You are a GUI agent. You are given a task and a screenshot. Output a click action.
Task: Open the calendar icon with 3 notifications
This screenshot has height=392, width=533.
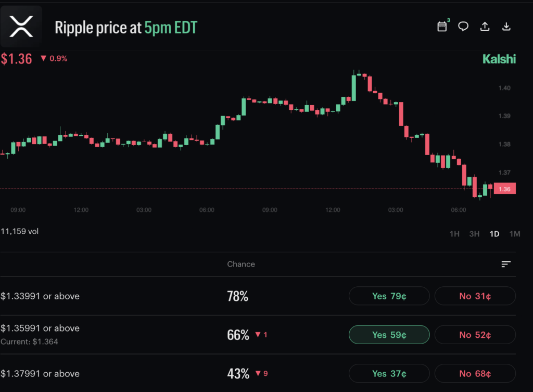coord(442,26)
